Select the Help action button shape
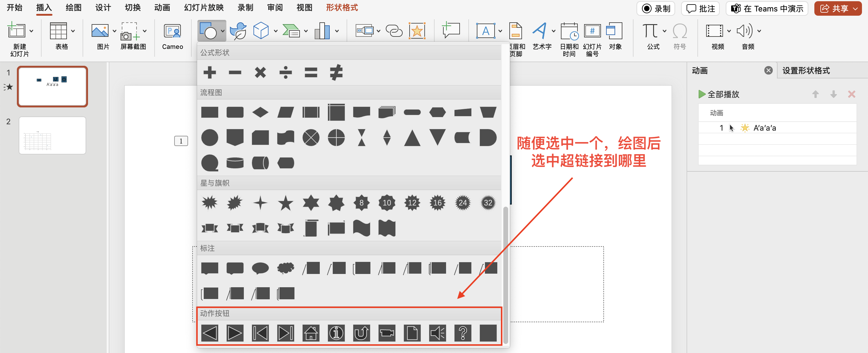Image resolution: width=868 pixels, height=353 pixels. 462,333
